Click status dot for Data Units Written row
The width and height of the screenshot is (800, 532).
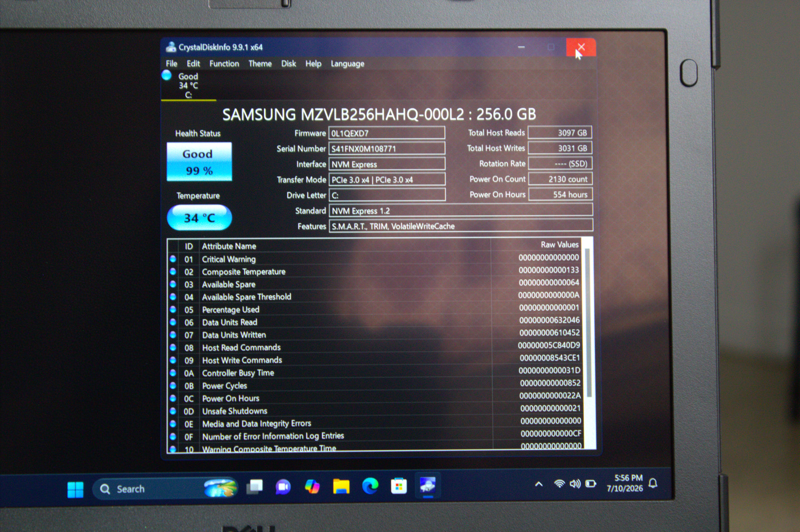[173, 335]
